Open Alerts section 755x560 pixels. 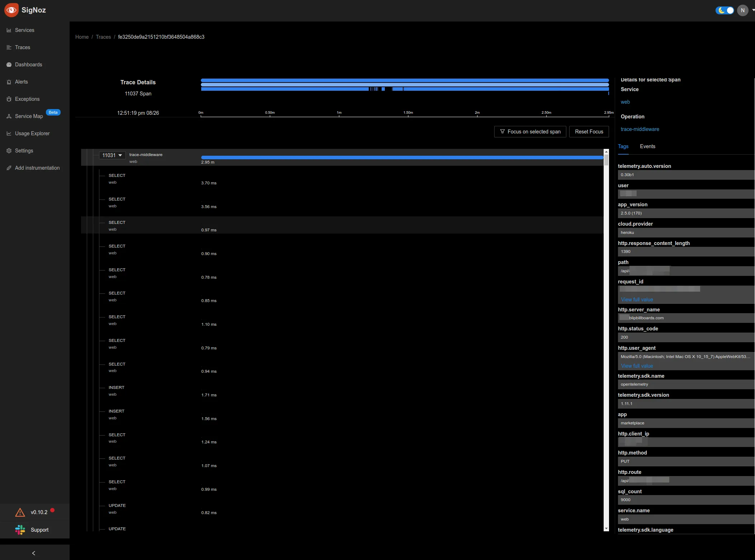point(21,82)
